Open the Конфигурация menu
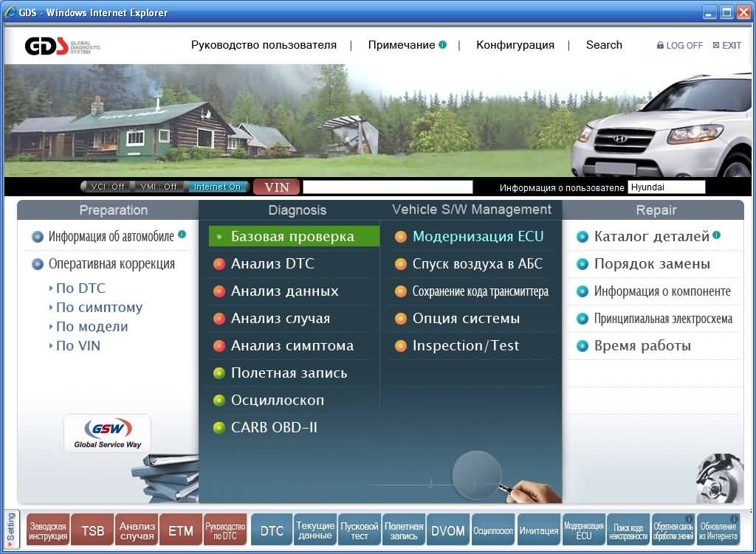Image resolution: width=756 pixels, height=554 pixels. tap(515, 45)
